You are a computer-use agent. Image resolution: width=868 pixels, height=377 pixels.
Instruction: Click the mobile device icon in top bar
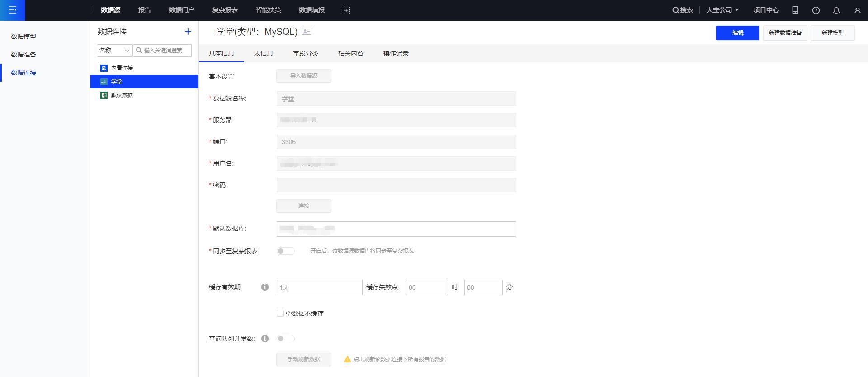point(795,10)
